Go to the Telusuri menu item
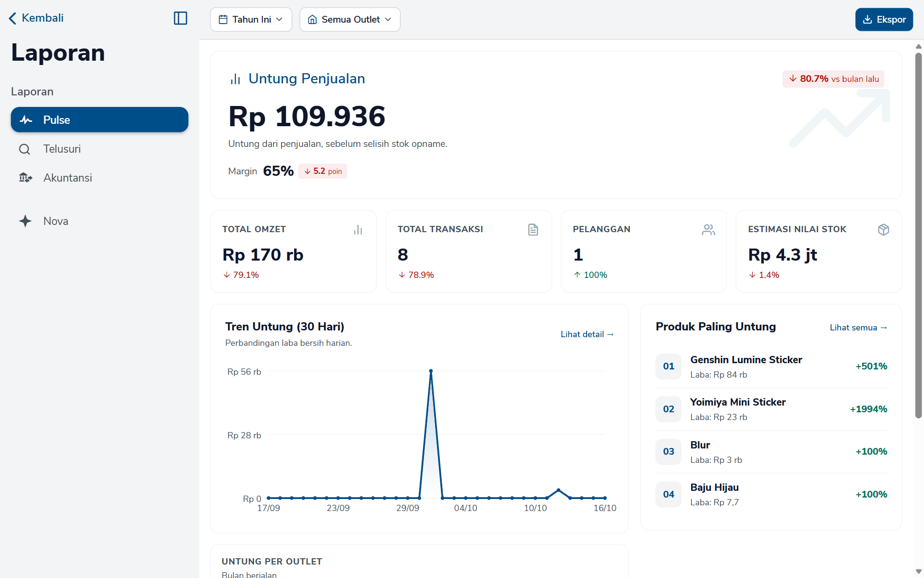This screenshot has height=578, width=924. click(100, 149)
